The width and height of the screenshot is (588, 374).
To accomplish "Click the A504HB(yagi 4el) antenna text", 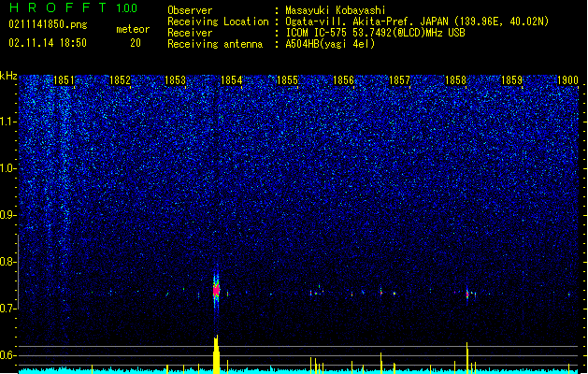I will tap(330, 44).
